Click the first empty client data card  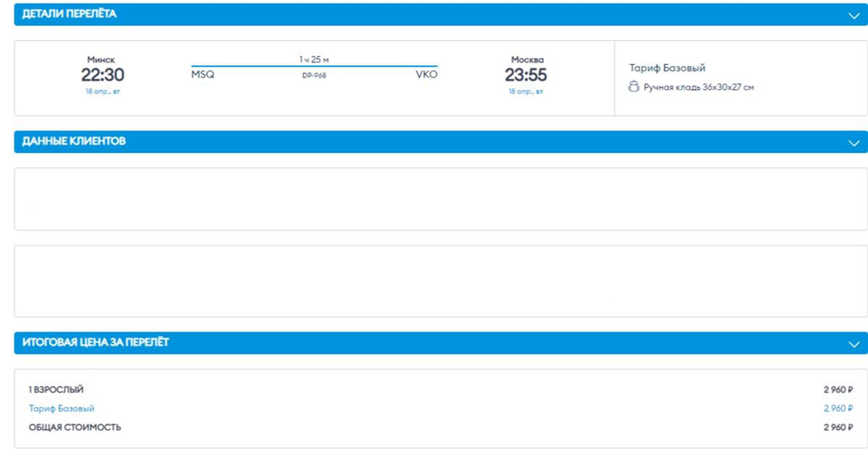pos(440,199)
